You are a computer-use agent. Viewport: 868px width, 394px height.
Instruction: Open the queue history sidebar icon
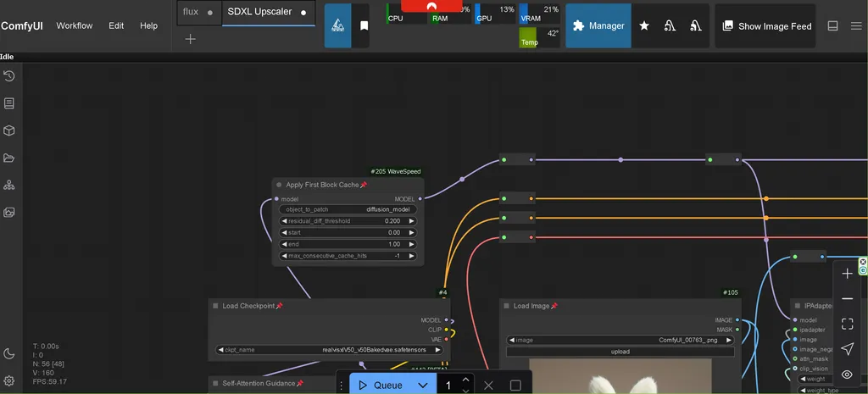pyautogui.click(x=8, y=75)
